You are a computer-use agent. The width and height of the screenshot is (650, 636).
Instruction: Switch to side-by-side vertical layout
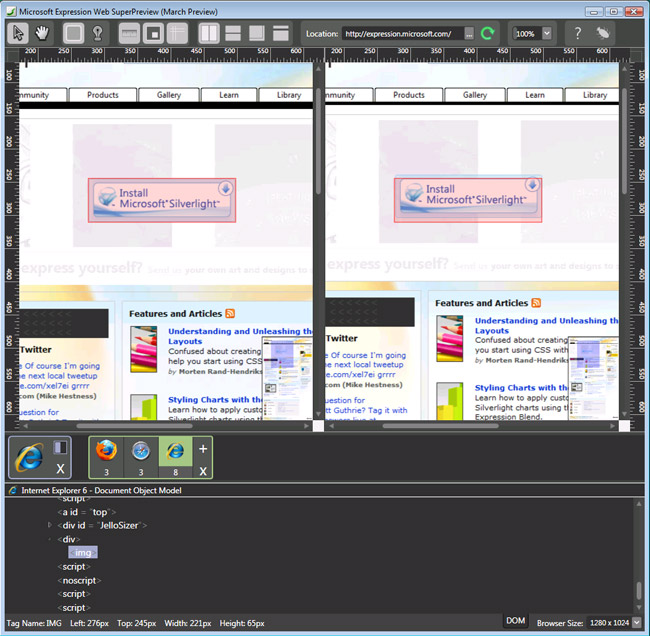click(x=209, y=33)
